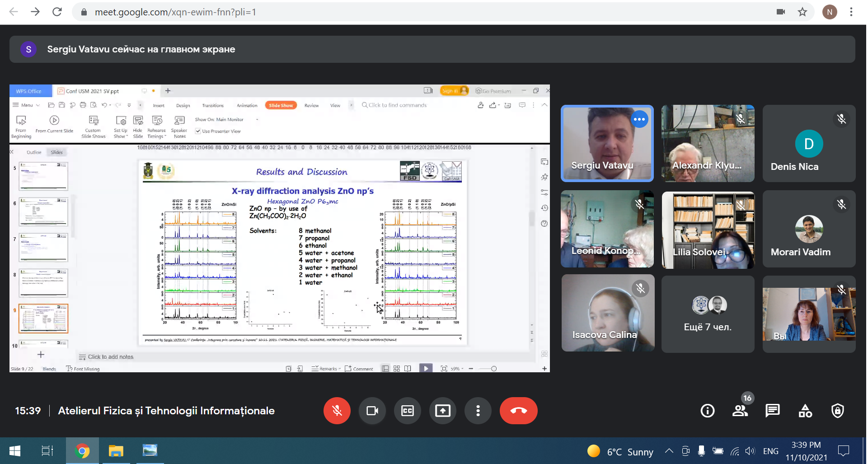
Task: Turn on closed captions
Action: [407, 411]
